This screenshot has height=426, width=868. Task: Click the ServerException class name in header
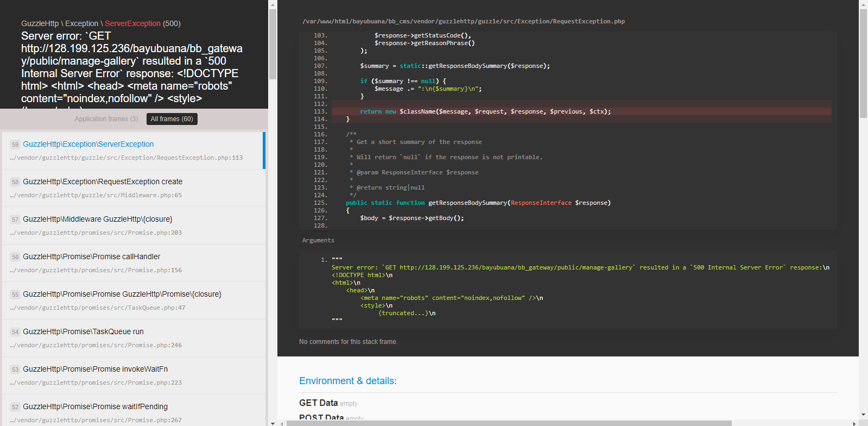(x=132, y=23)
